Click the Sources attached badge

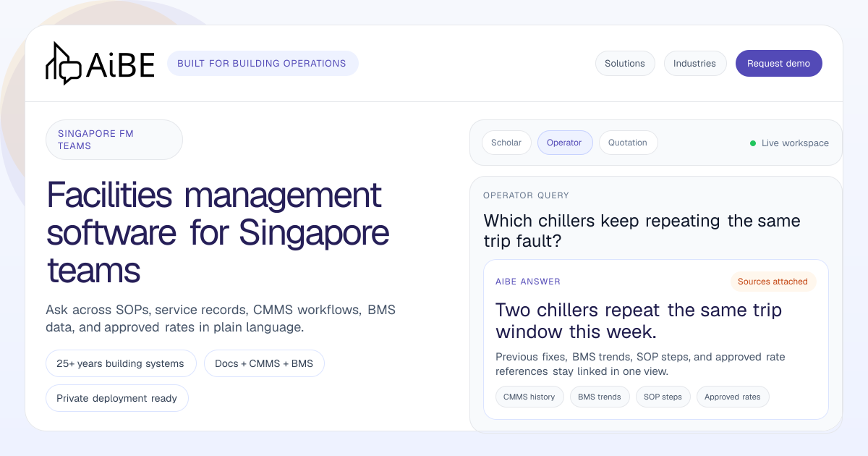(773, 282)
